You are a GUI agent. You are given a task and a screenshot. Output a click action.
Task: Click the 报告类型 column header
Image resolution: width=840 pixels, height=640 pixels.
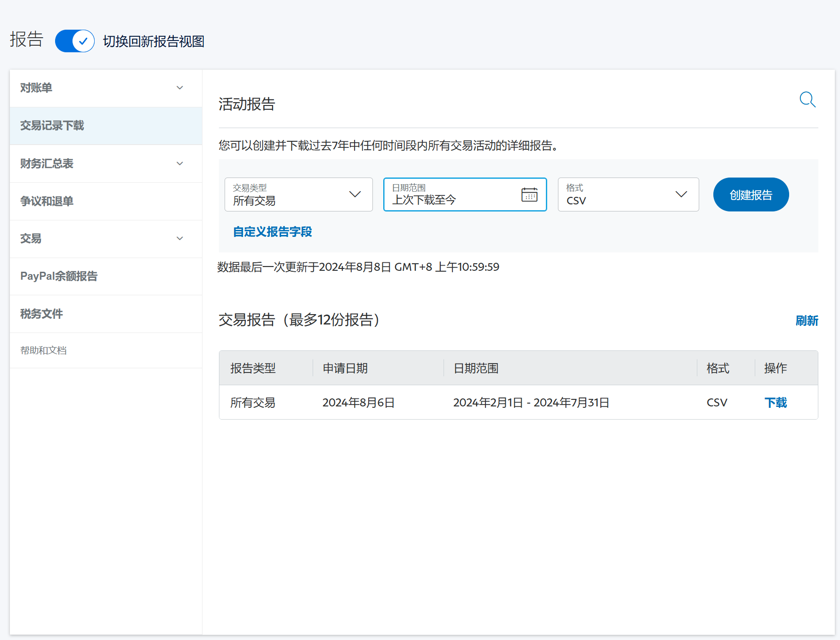(x=253, y=368)
